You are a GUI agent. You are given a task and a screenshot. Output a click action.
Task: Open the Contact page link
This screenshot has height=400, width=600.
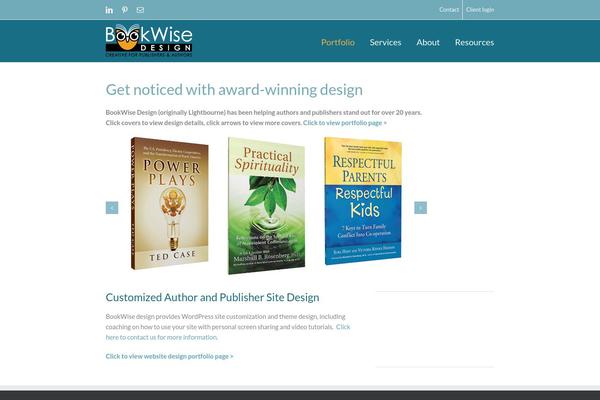(x=449, y=10)
